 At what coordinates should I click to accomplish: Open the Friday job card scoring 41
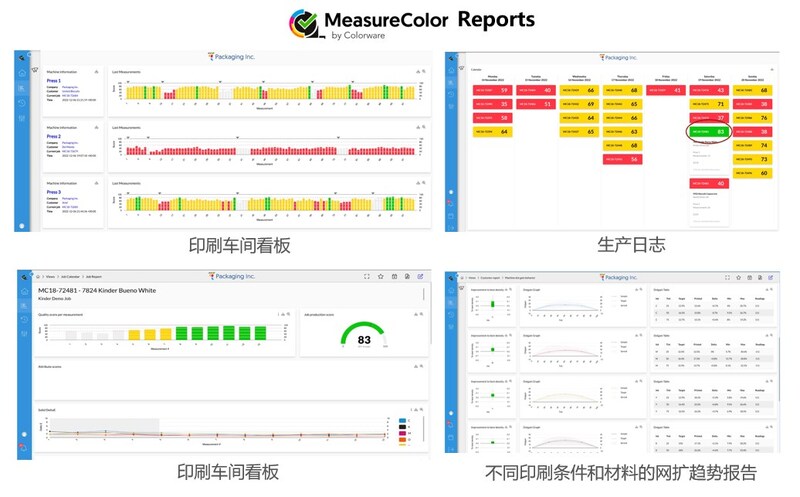coord(665,90)
